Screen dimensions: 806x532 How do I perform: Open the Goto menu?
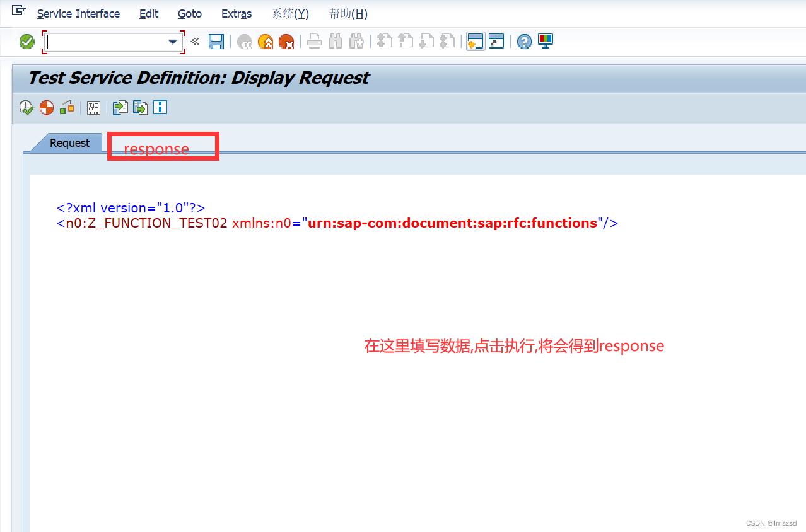pos(190,14)
